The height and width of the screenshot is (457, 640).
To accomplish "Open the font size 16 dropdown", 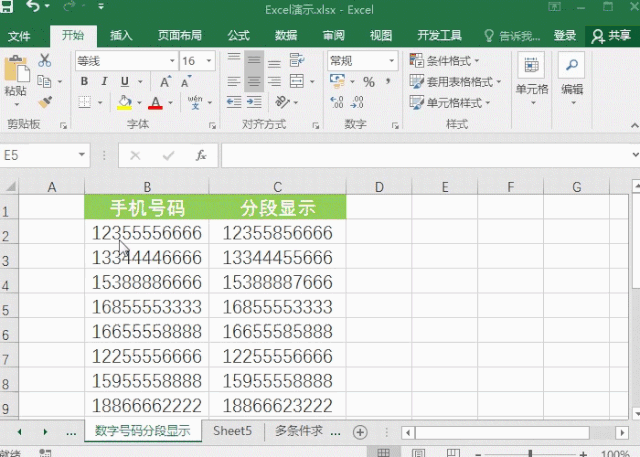I will pos(209,61).
